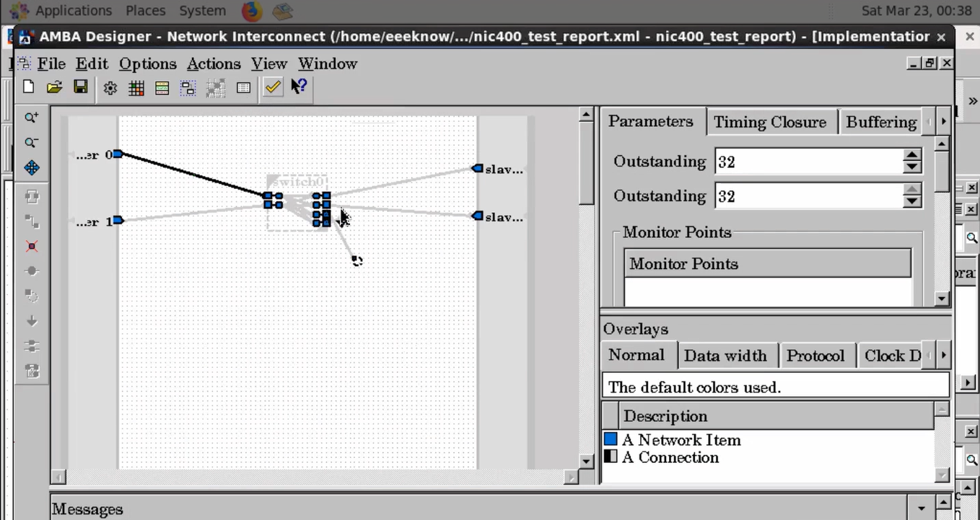Switch to the Buffering tab
Viewport: 980px width, 520px height.
(880, 122)
